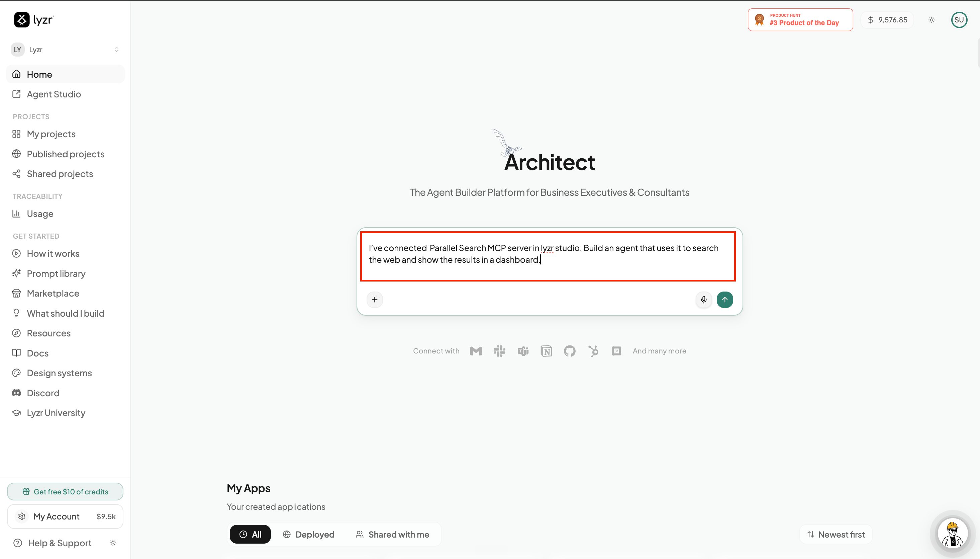Viewport: 980px width, 559px height.
Task: Click the green send arrow button
Action: coord(724,300)
